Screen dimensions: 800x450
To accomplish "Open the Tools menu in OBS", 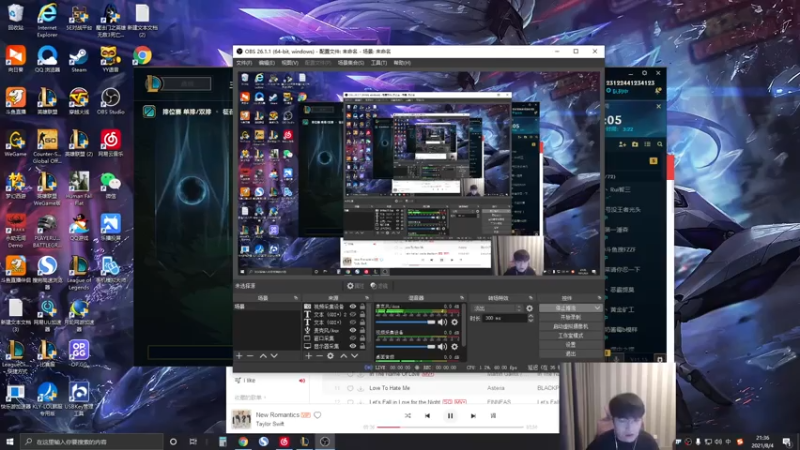I will (379, 63).
